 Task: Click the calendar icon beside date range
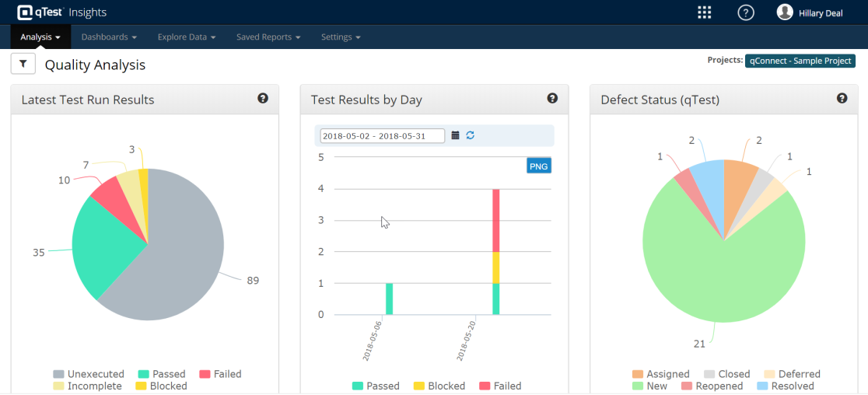pos(456,135)
